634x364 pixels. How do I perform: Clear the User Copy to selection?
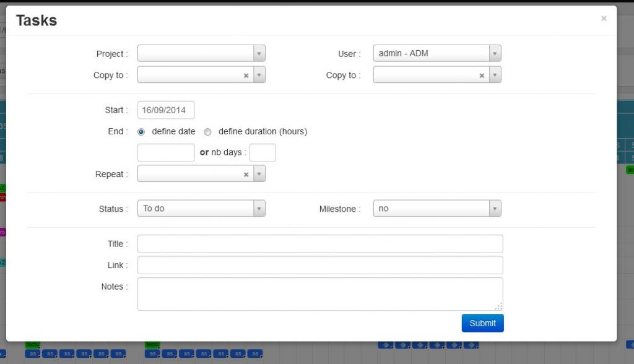coord(482,75)
